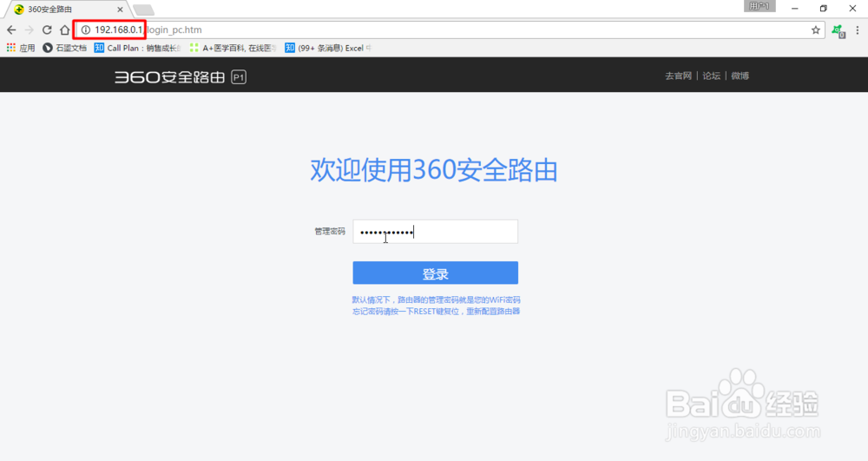Follow the 微博 link in header
Viewport: 868px width, 461px height.
click(740, 76)
